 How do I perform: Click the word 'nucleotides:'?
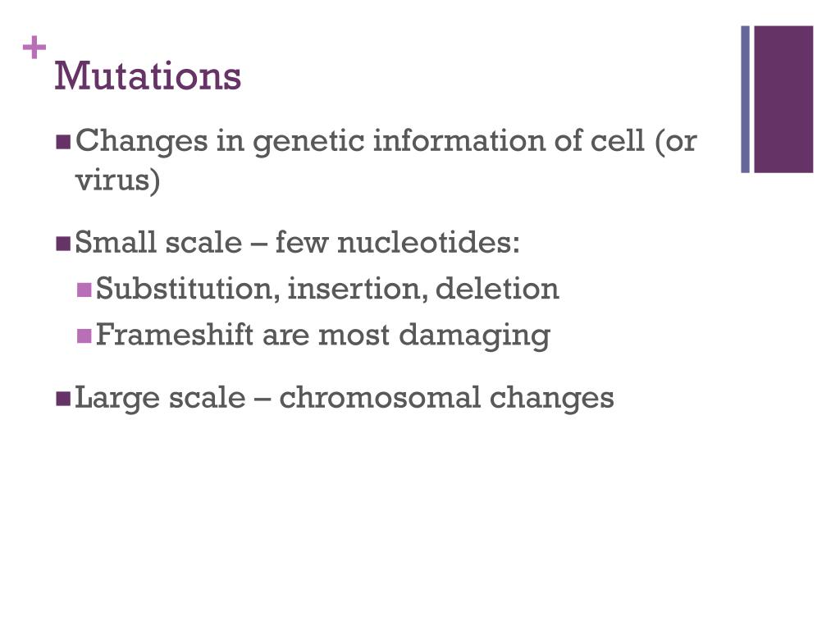428,242
